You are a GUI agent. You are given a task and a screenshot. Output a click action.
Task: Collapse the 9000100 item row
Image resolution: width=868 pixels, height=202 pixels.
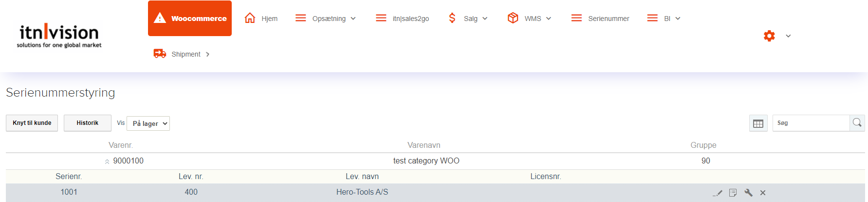coord(107,162)
